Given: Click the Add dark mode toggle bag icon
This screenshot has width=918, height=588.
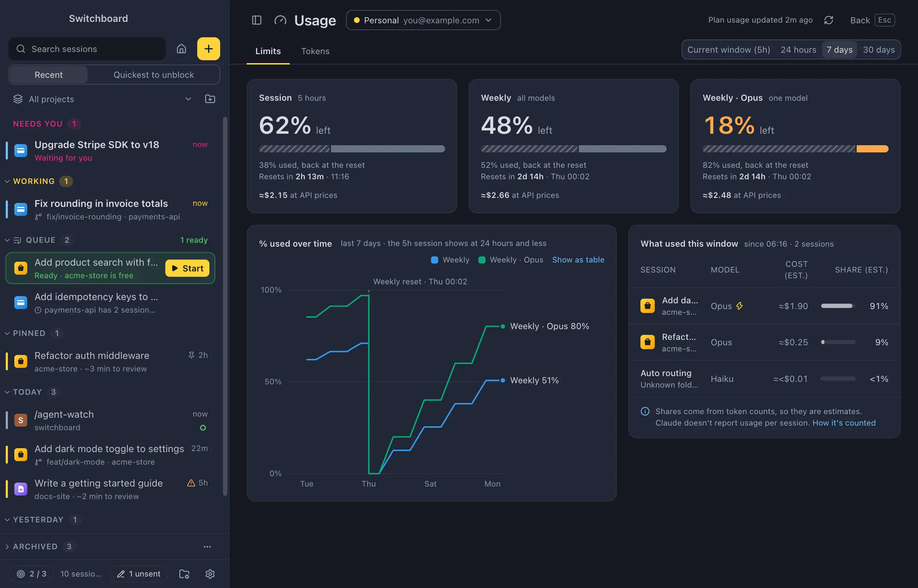Looking at the screenshot, I should [x=21, y=454].
